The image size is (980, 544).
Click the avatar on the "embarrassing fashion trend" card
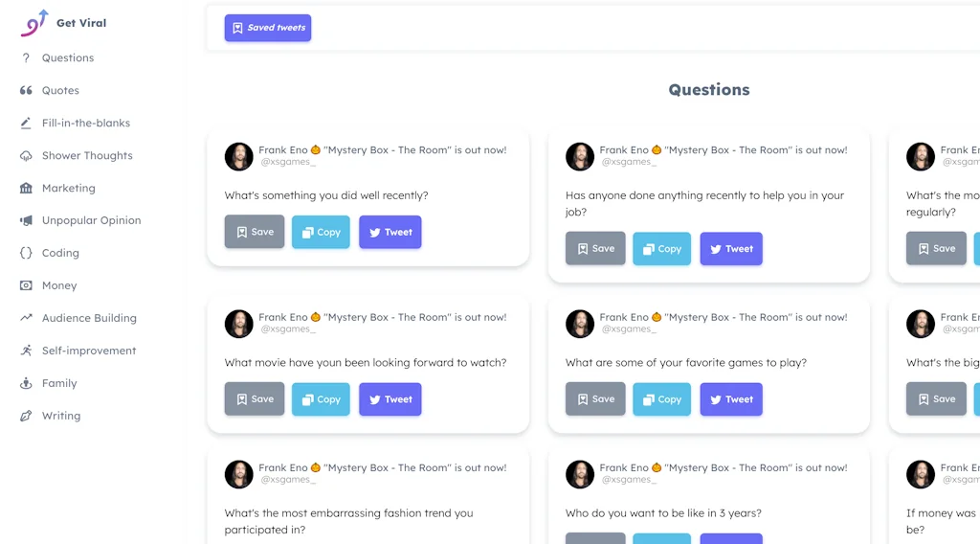pos(239,474)
